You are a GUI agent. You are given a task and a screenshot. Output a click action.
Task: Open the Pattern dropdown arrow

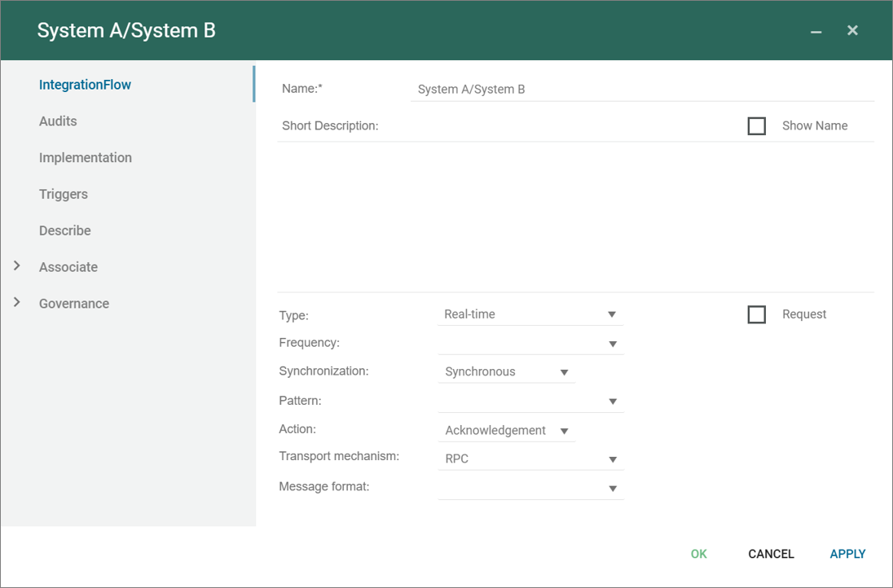tap(612, 402)
